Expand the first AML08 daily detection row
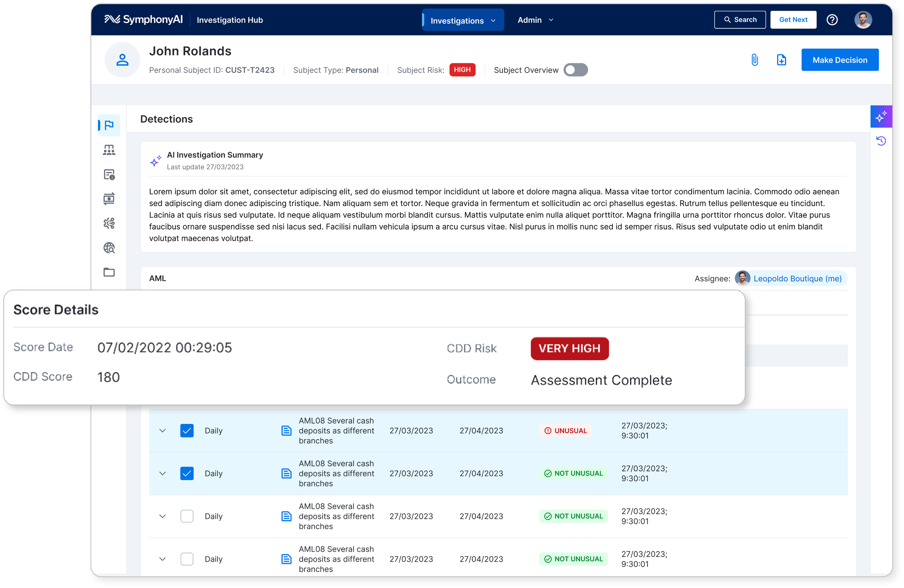Image resolution: width=904 pixels, height=588 pixels. [163, 430]
